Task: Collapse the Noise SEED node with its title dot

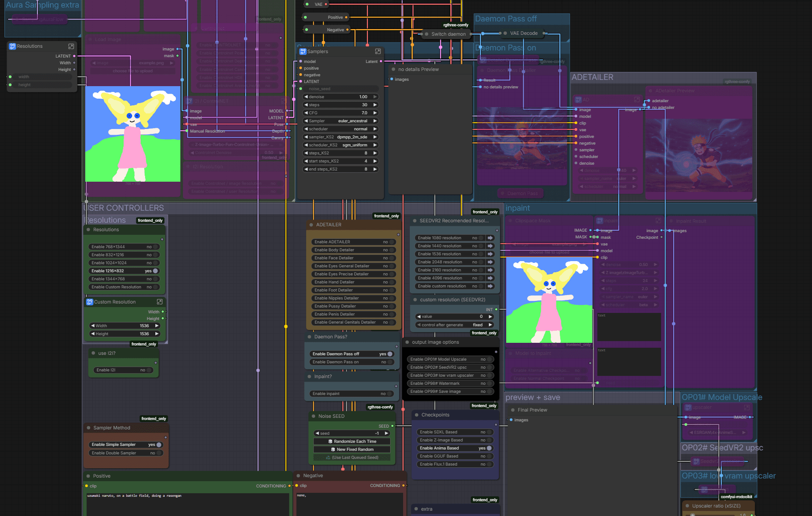Action: pyautogui.click(x=313, y=416)
